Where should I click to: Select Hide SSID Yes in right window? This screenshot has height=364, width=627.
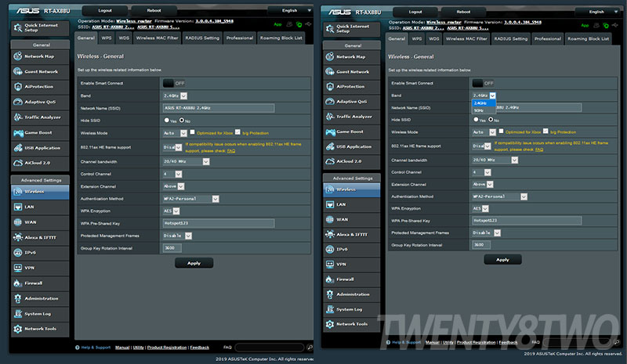[476, 119]
